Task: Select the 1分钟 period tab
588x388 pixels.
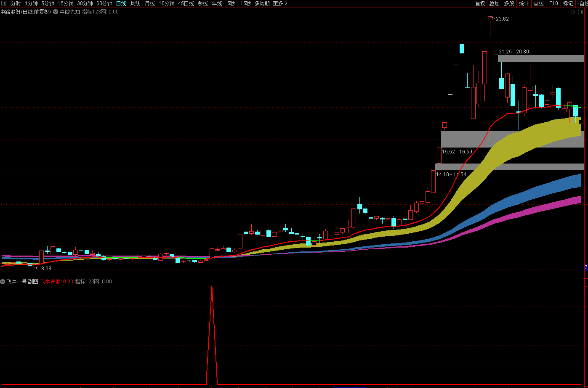Action: [31, 3]
